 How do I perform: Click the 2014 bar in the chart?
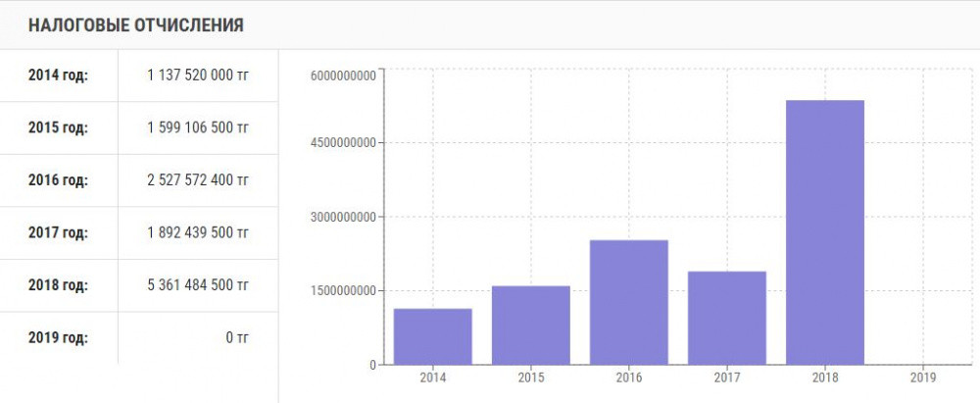pos(433,336)
